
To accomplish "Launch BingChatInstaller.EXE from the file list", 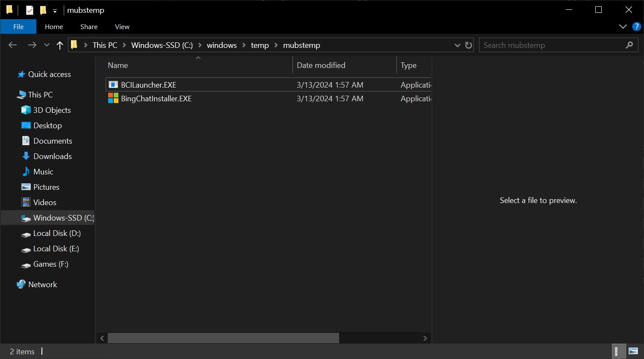I will click(x=156, y=98).
